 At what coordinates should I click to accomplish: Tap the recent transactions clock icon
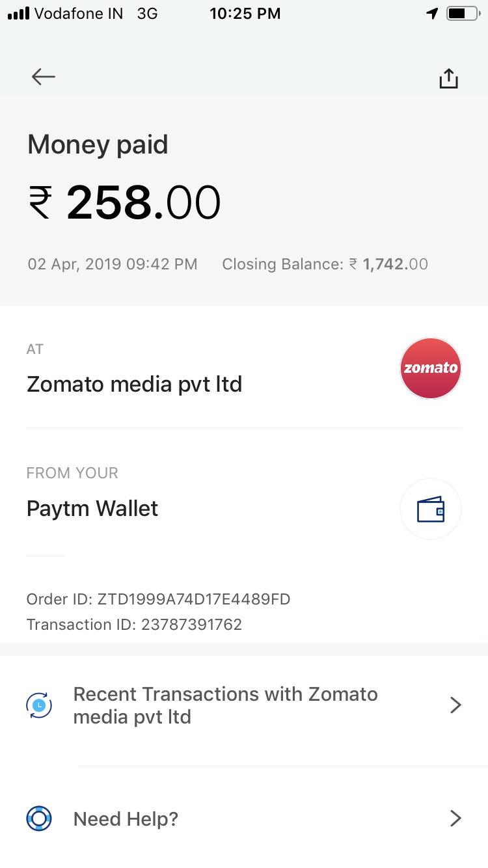39,705
